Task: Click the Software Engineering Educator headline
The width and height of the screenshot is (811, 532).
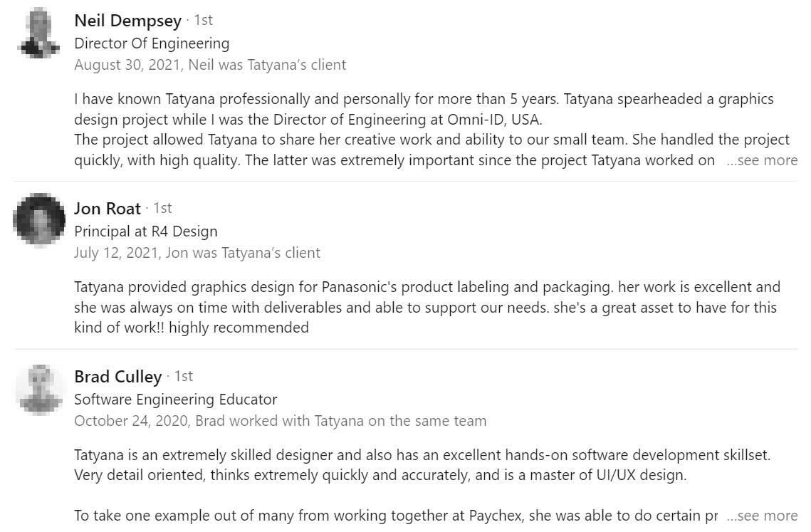Action: (x=175, y=400)
